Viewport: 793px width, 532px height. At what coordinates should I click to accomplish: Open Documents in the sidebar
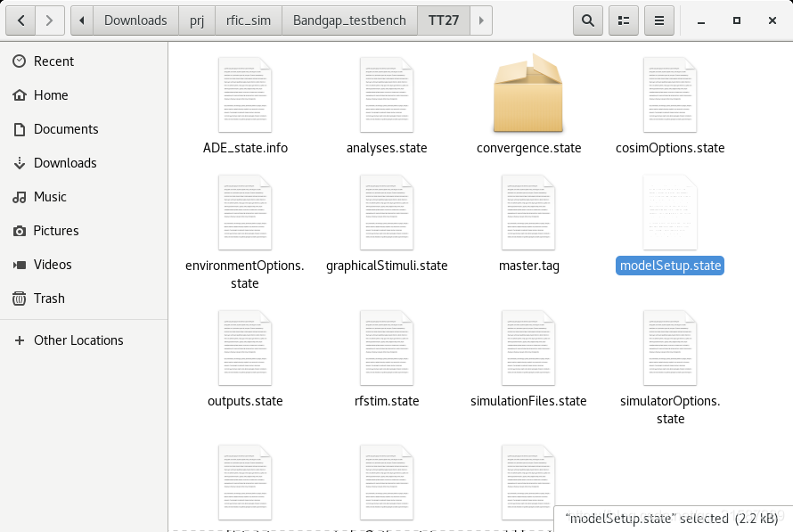pos(84,129)
